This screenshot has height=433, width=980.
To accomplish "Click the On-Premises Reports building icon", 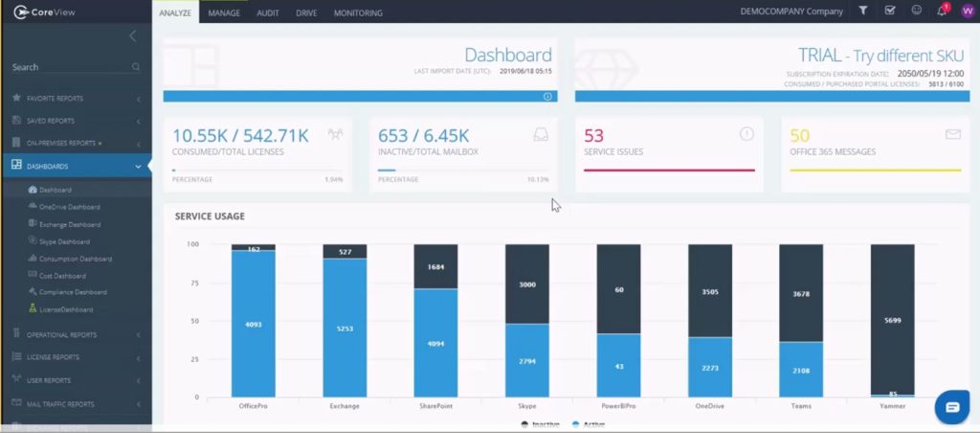I will (x=16, y=144).
